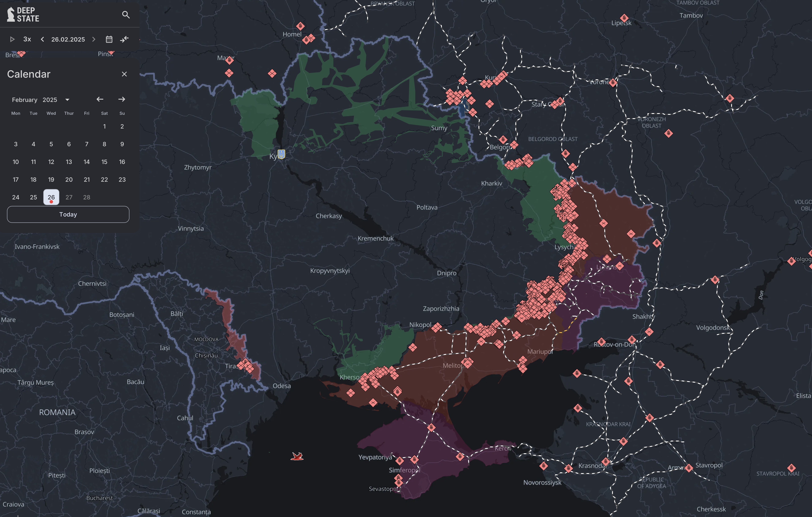
Task: Toggle the calendar icon in toolbar
Action: pyautogui.click(x=109, y=39)
